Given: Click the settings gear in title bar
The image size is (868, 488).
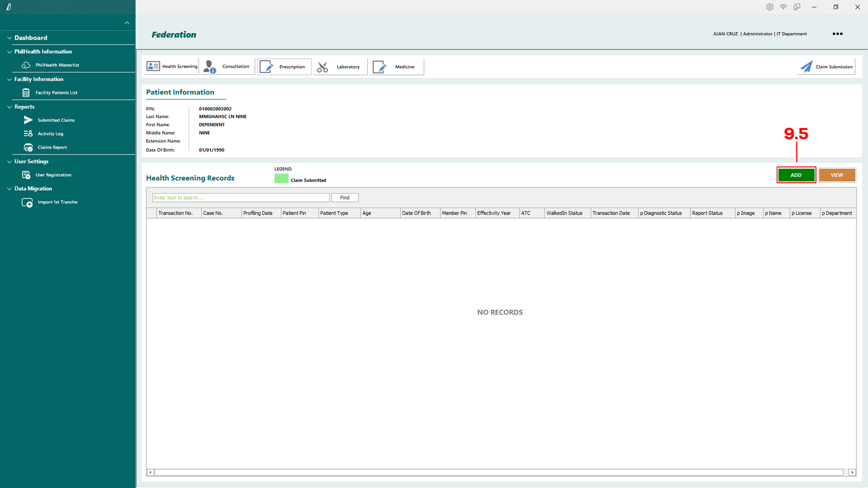Looking at the screenshot, I should pyautogui.click(x=769, y=7).
